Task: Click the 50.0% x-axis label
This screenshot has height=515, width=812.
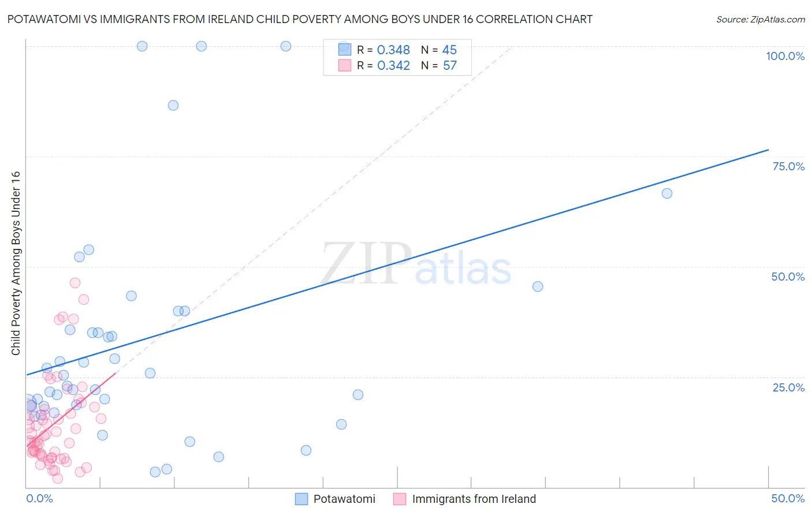Action: coord(788,498)
